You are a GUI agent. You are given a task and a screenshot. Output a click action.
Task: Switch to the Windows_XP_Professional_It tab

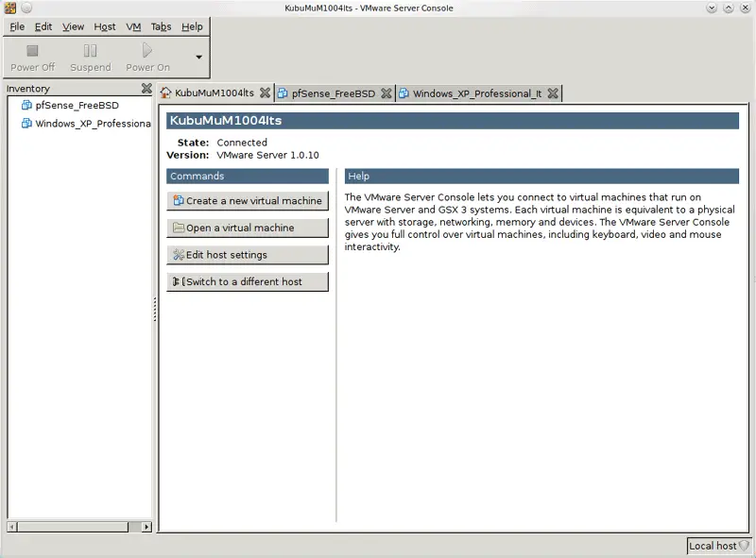pos(477,93)
